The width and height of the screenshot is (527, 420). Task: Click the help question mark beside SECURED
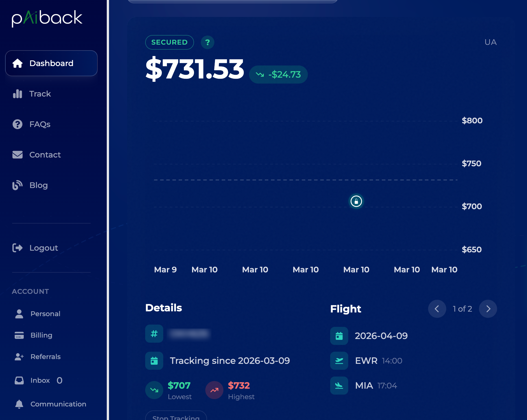[207, 42]
